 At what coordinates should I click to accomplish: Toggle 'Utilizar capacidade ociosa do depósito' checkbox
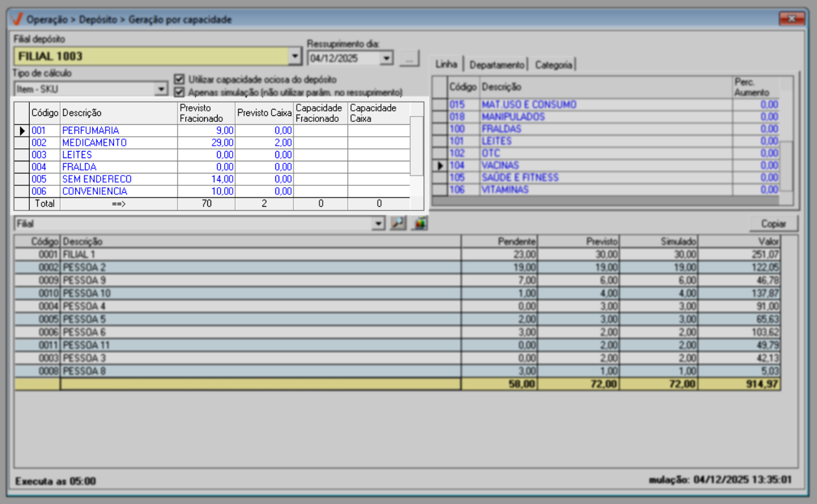(179, 80)
